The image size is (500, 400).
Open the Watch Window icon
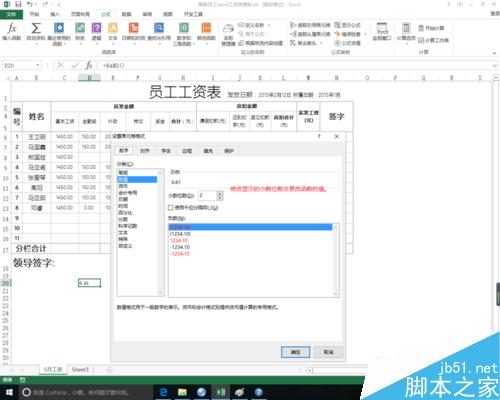point(382,32)
